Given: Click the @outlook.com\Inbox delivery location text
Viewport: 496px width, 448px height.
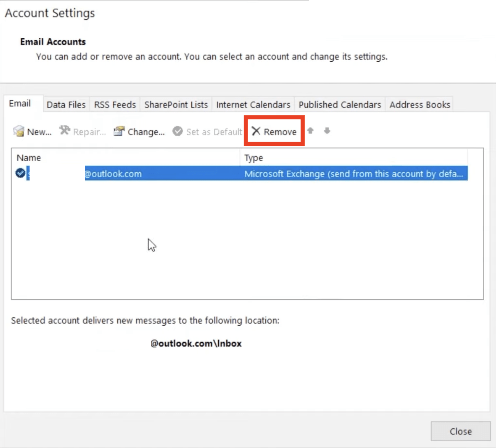Looking at the screenshot, I should pyautogui.click(x=196, y=343).
